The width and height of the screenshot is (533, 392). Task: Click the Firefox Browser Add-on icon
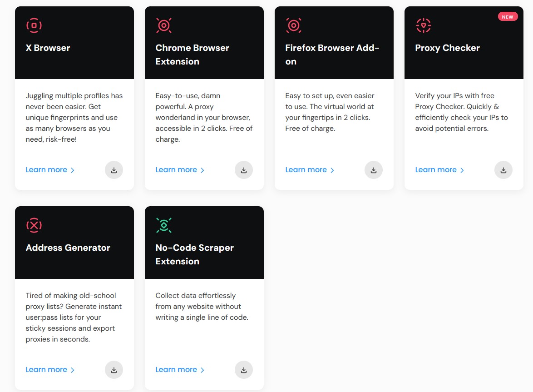click(x=294, y=25)
